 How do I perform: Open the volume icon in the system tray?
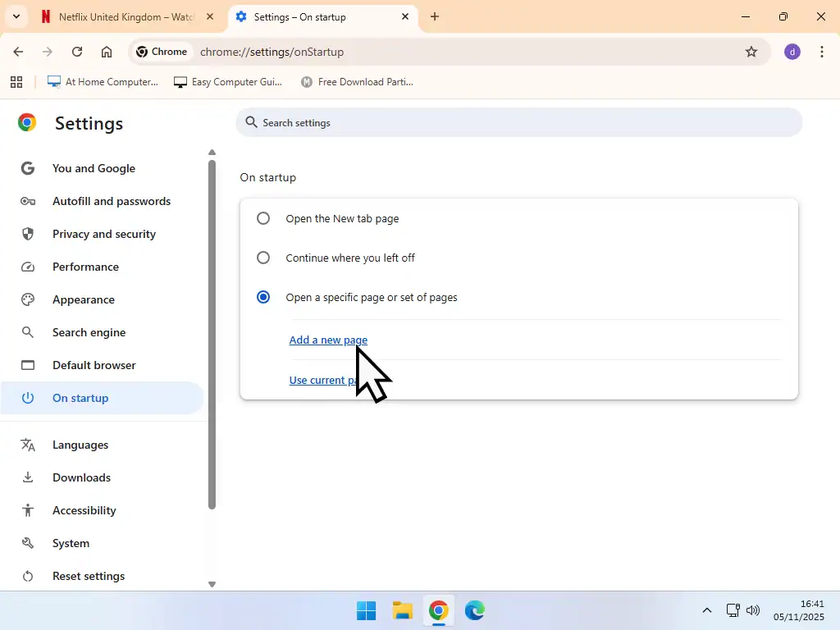pyautogui.click(x=753, y=610)
